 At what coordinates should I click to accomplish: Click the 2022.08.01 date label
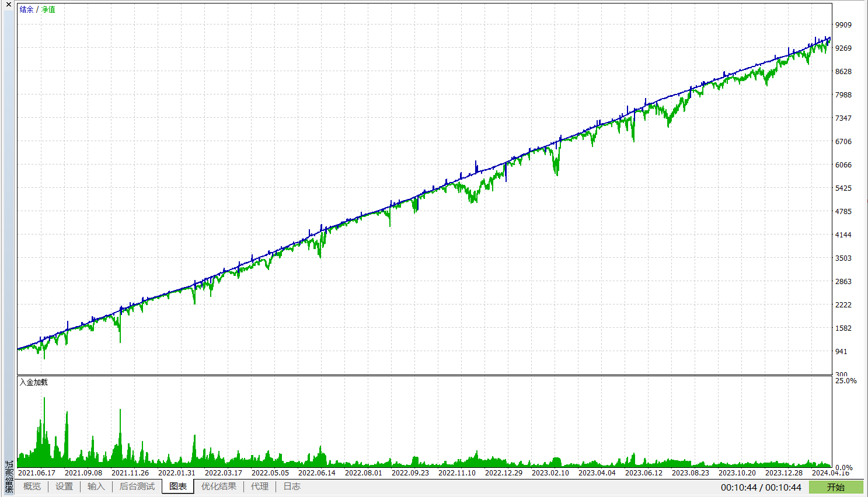364,473
